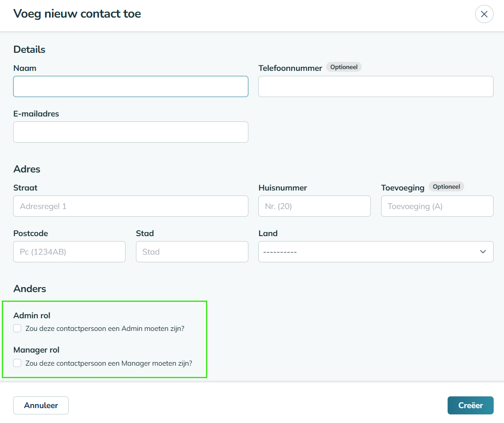The height and width of the screenshot is (423, 504).
Task: Click the Toevoeging (A) input field
Action: click(x=437, y=206)
